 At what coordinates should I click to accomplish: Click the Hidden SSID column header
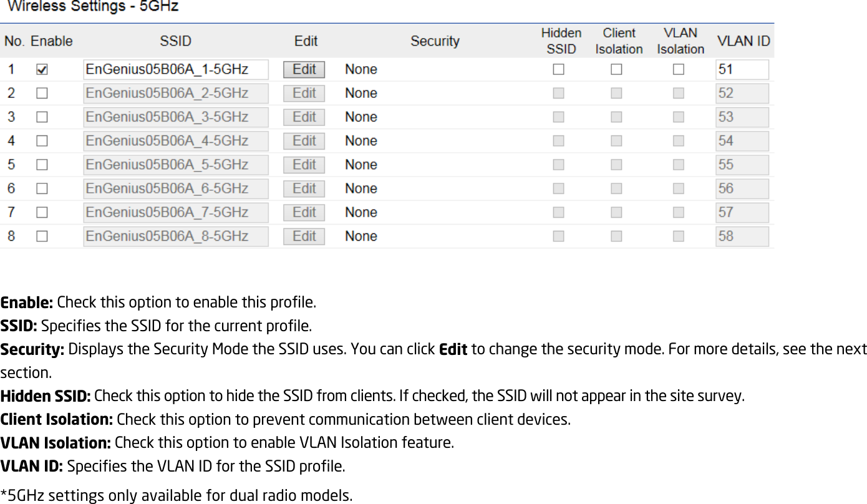pos(561,41)
